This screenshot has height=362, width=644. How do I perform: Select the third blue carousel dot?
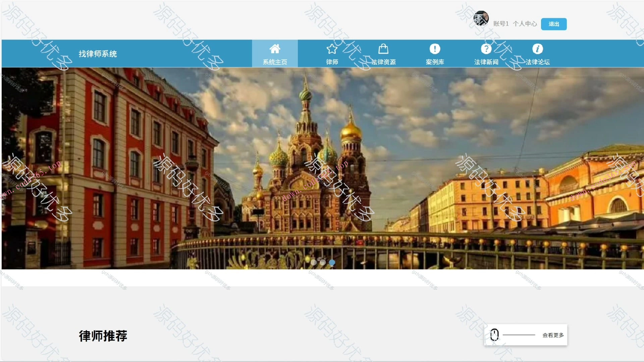332,262
